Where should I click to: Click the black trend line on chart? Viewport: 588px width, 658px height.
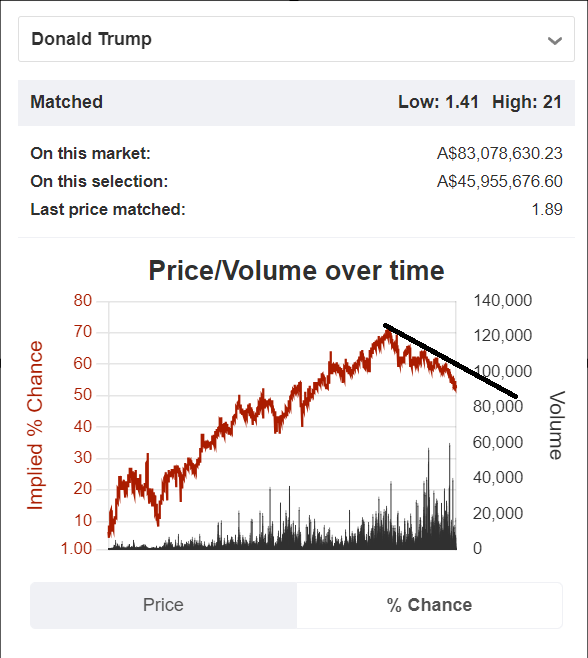click(x=450, y=360)
